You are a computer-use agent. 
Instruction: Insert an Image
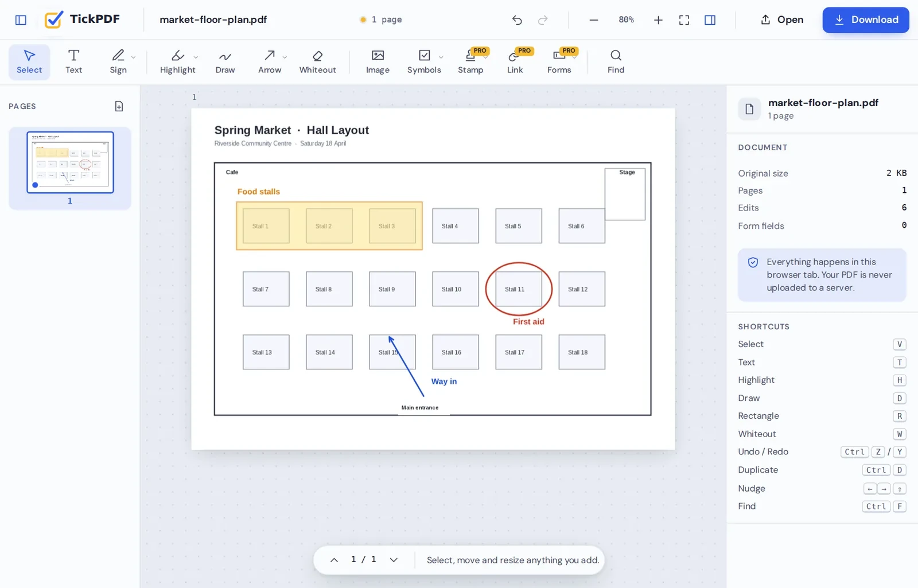click(378, 62)
